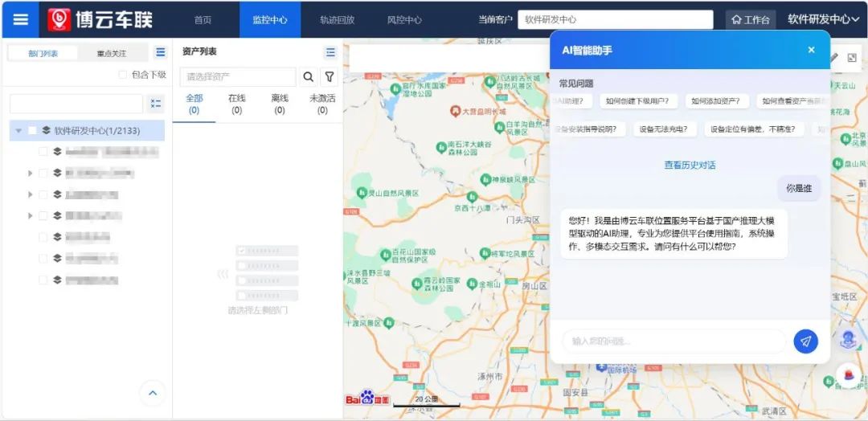
Task: Open the hamburger menu in the header
Action: pyautogui.click(x=21, y=19)
